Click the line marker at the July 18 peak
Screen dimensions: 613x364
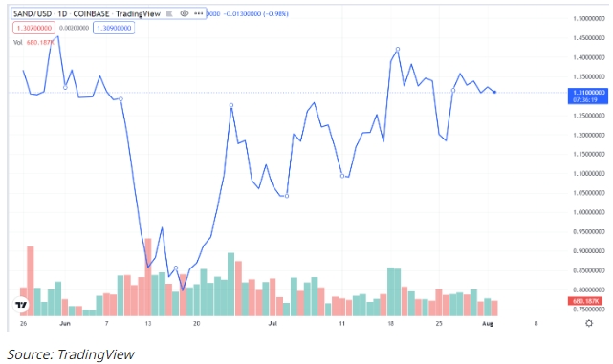398,50
